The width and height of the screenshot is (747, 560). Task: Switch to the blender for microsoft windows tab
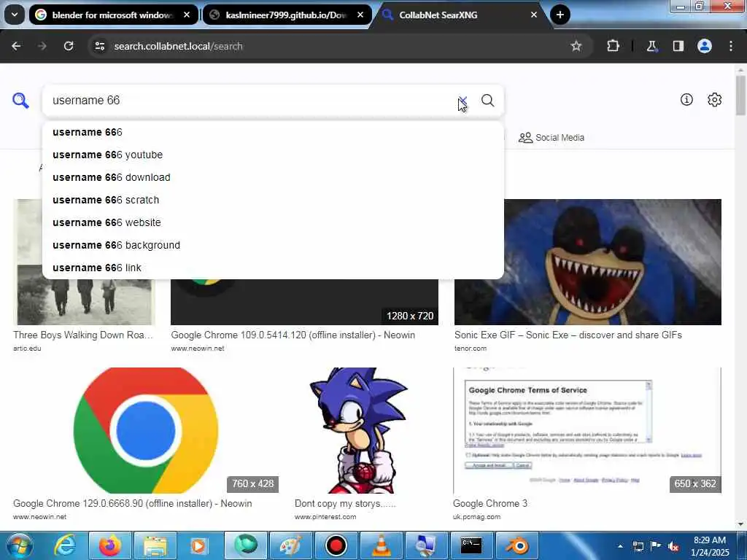point(113,15)
